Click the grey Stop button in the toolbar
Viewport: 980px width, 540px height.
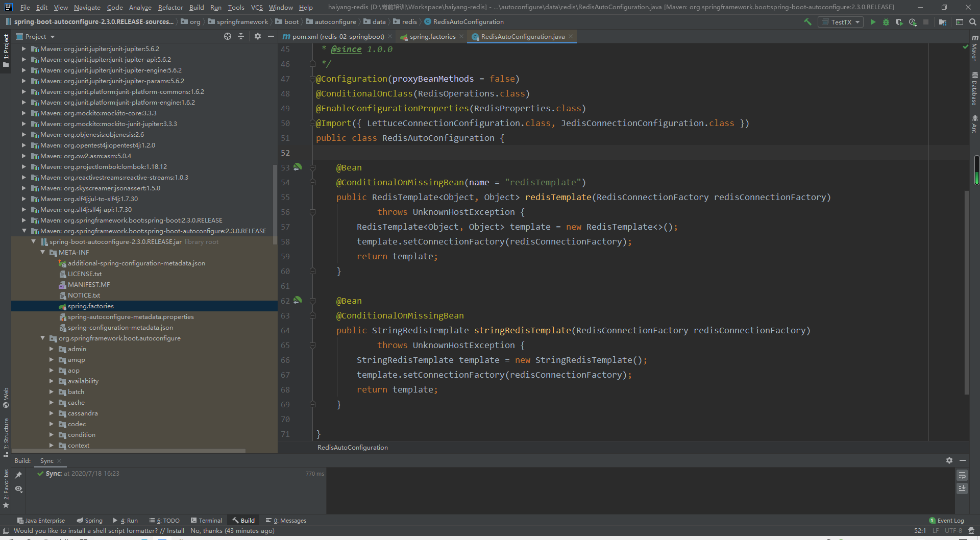click(x=926, y=22)
